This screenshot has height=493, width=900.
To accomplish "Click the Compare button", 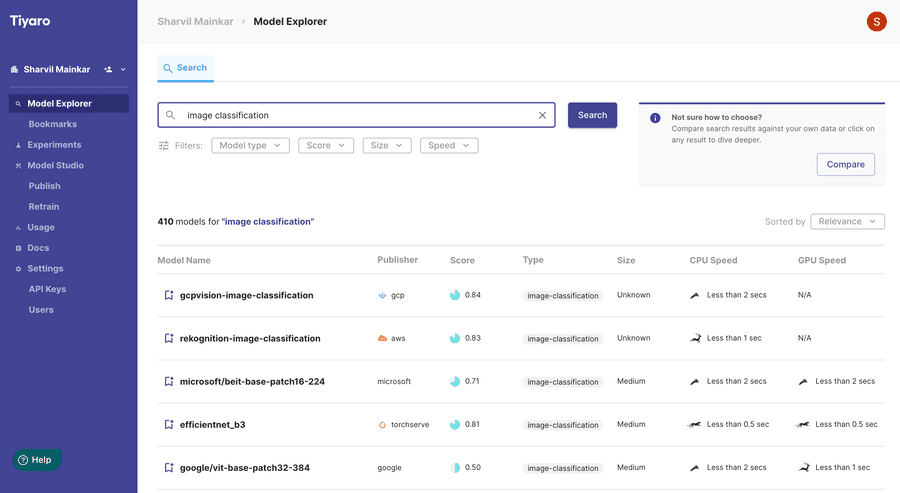I will click(845, 164).
